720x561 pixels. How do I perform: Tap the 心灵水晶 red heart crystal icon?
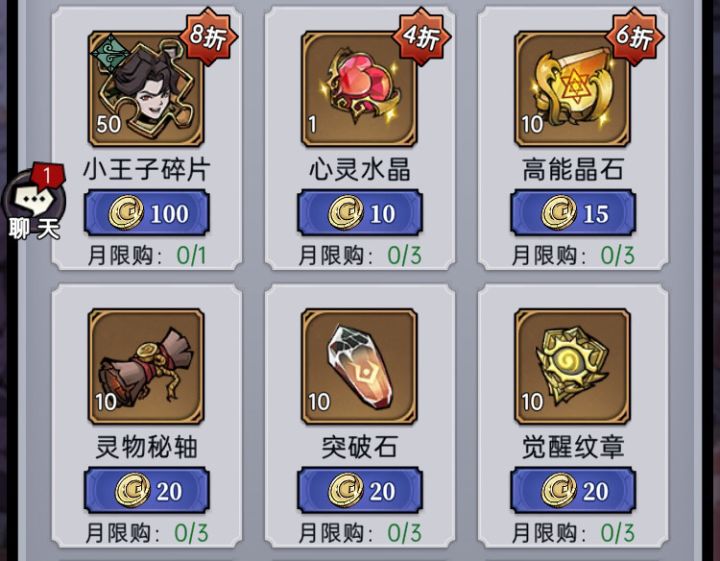(x=359, y=89)
